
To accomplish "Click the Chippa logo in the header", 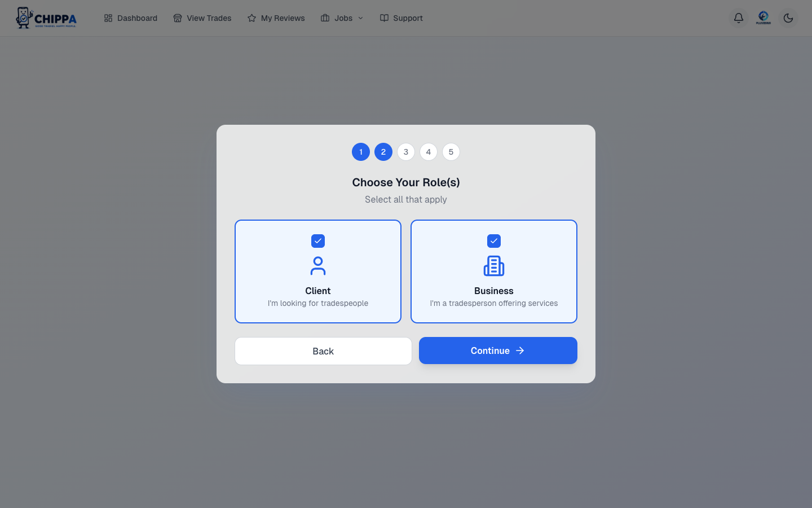I will tap(46, 18).
